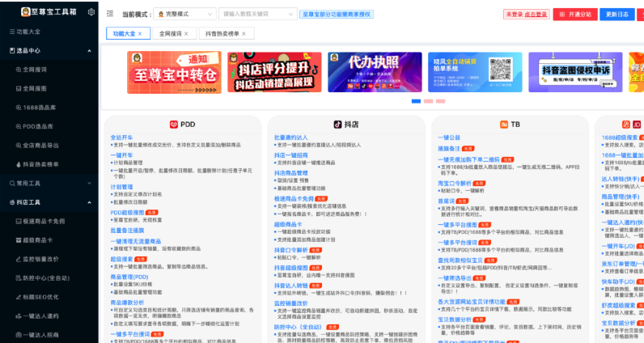Open the 全站开车 PDD link

coord(121,138)
